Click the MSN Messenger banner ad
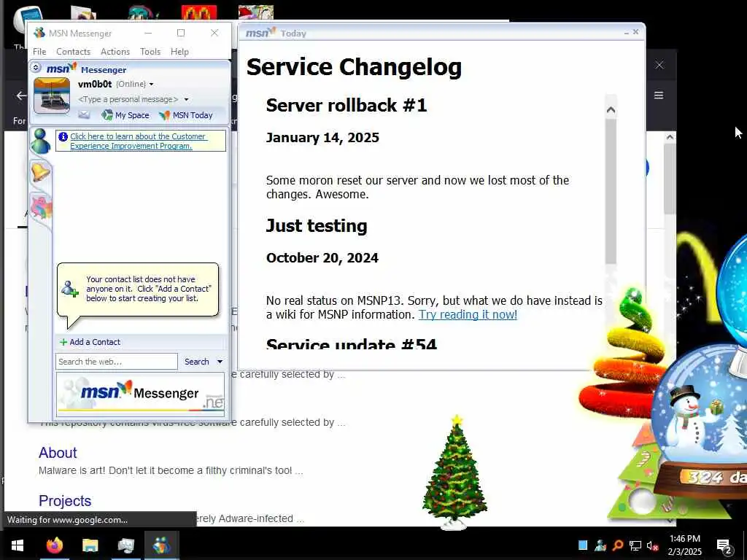747x560 pixels. coord(141,393)
